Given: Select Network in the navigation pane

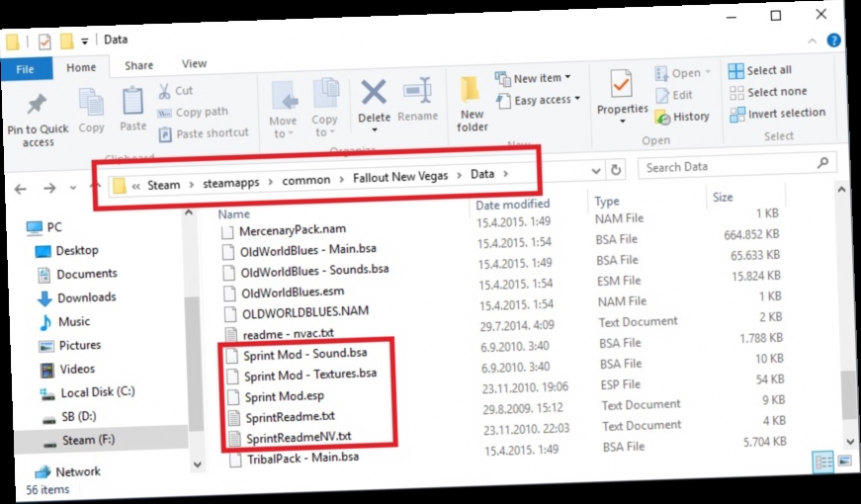Looking at the screenshot, I should [67, 471].
